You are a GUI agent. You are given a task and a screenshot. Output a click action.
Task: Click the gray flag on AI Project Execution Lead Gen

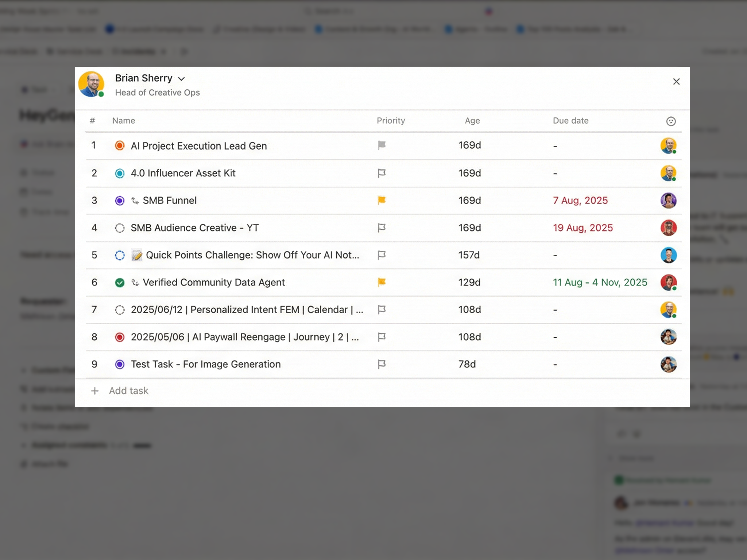(x=382, y=145)
